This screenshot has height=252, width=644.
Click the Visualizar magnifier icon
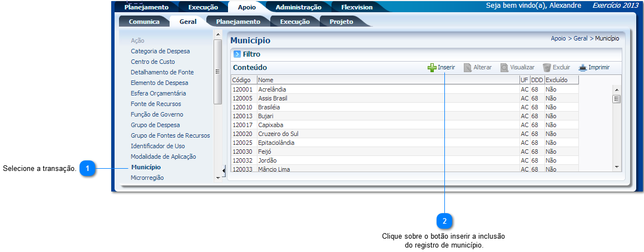[504, 68]
